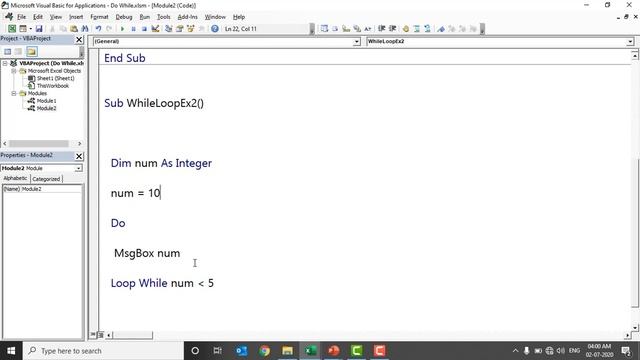Click the Indent edit toolbar icon
The width and height of the screenshot is (640, 360).
(x=381, y=29)
